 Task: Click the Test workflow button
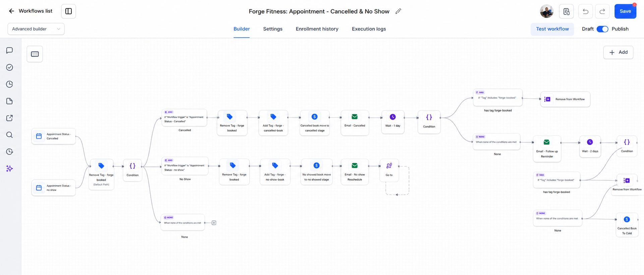pos(552,29)
